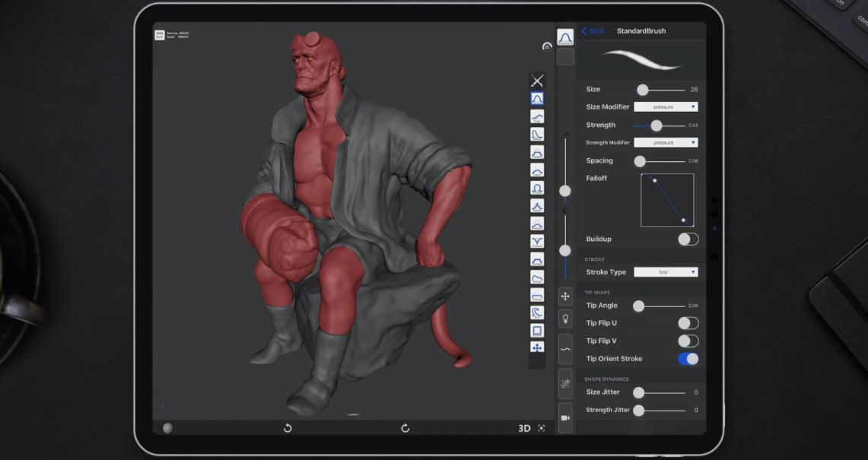Select the curled wave brush icon

(x=537, y=312)
